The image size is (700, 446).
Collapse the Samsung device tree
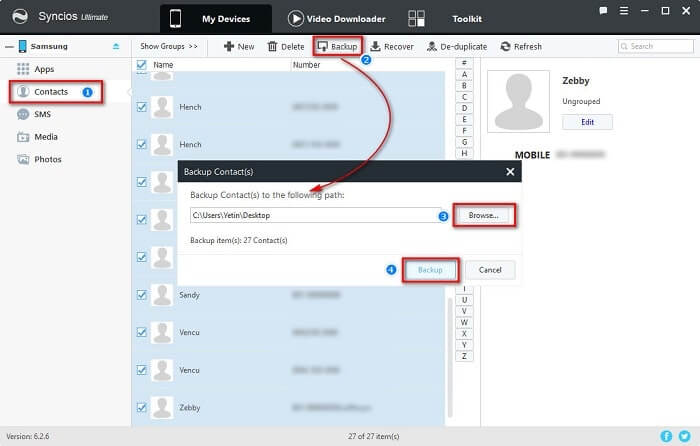pyautogui.click(x=9, y=46)
